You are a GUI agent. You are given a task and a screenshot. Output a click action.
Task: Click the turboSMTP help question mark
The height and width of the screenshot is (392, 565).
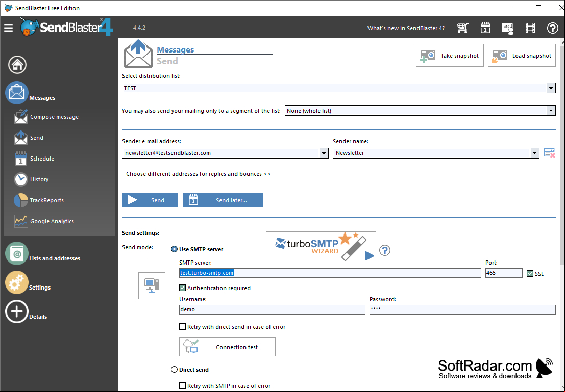coord(385,250)
